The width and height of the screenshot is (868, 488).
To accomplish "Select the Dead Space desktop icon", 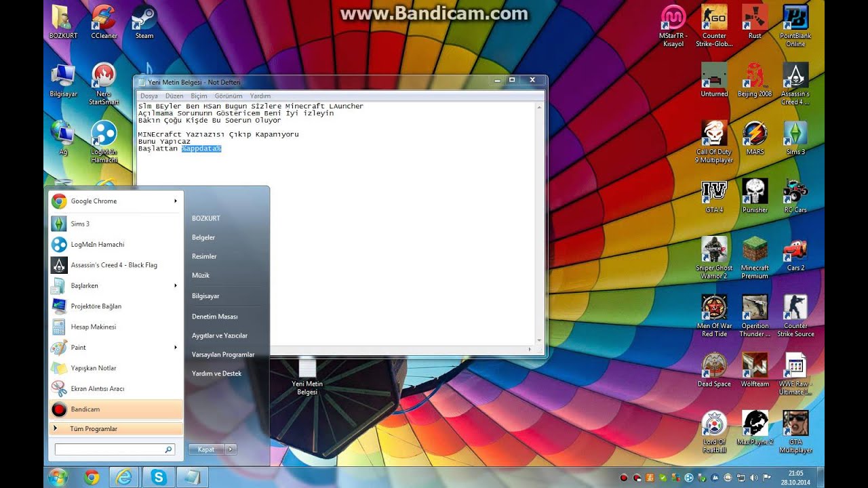I will tap(714, 370).
